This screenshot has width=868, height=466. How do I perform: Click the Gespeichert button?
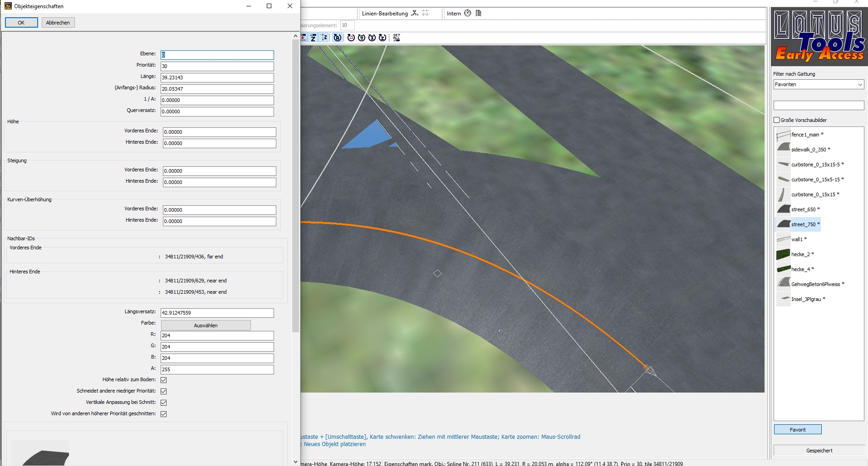click(819, 451)
